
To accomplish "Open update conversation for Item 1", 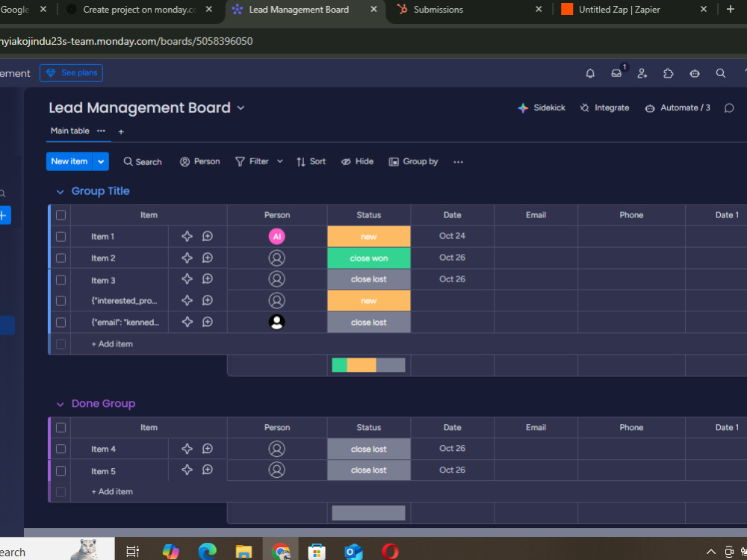I will 207,236.
